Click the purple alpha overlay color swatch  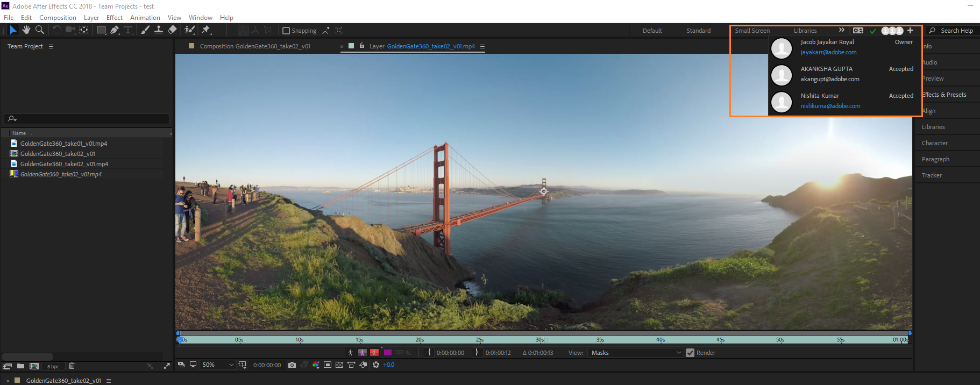click(388, 353)
